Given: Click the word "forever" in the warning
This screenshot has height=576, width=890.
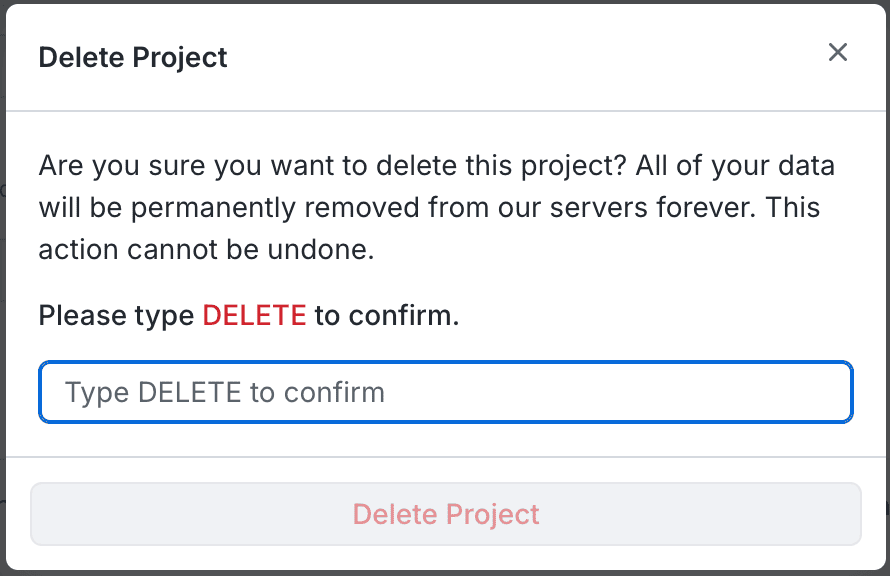Looking at the screenshot, I should pyautogui.click(x=714, y=208).
